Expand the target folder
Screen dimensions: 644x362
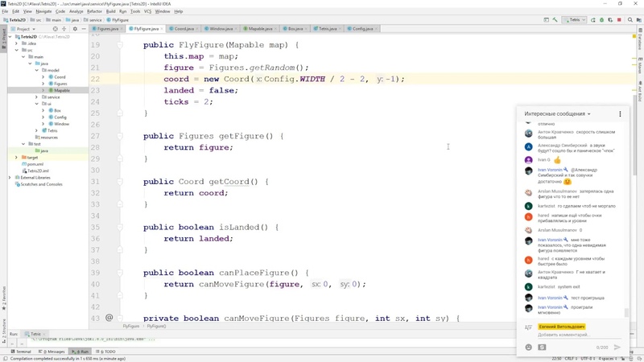pyautogui.click(x=16, y=157)
